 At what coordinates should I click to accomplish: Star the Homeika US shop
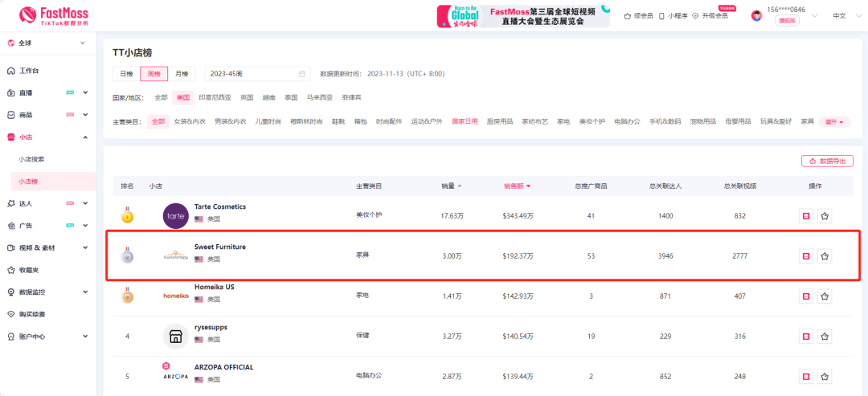click(x=825, y=296)
